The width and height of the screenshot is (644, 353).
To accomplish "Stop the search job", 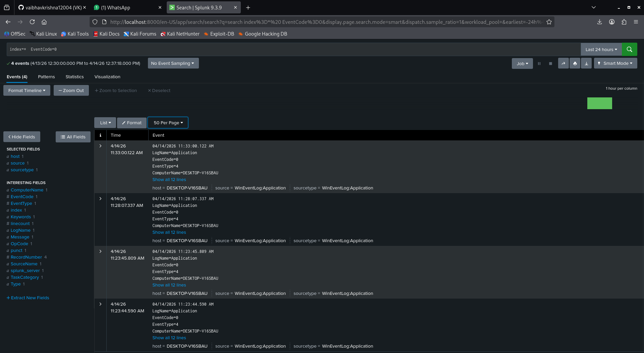I will [550, 63].
